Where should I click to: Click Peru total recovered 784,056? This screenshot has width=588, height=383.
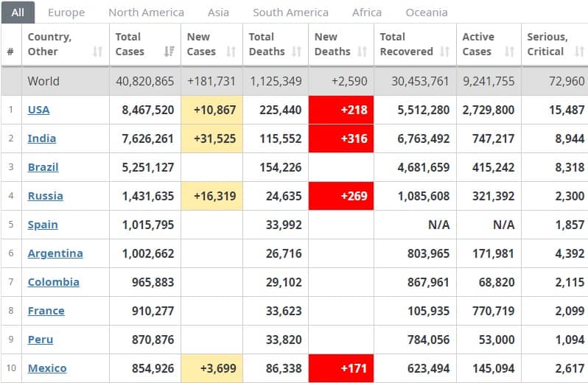coord(428,340)
